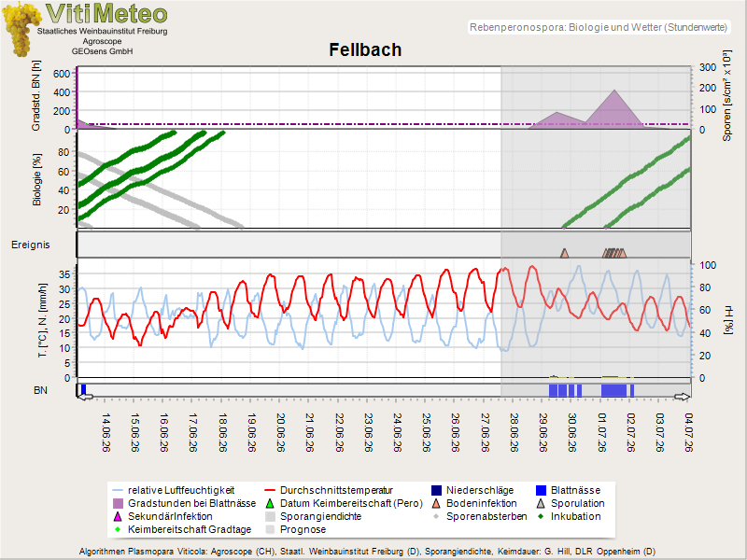Click the 27.06.26 date label

[485, 432]
